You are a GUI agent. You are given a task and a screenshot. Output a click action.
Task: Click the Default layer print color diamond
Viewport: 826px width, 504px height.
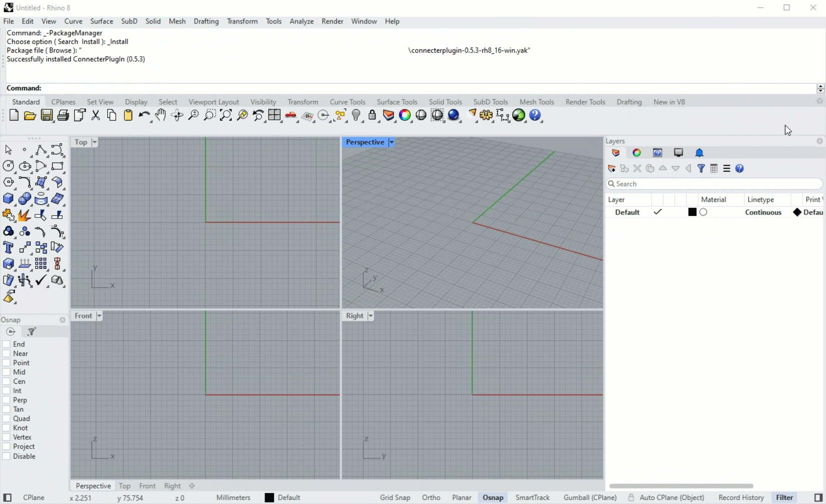click(x=797, y=212)
